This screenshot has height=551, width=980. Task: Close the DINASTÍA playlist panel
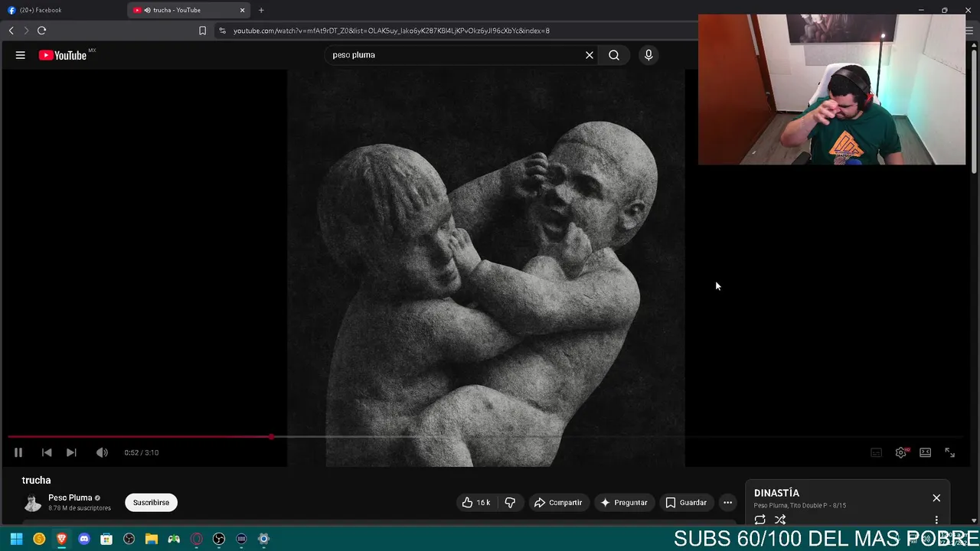tap(936, 498)
